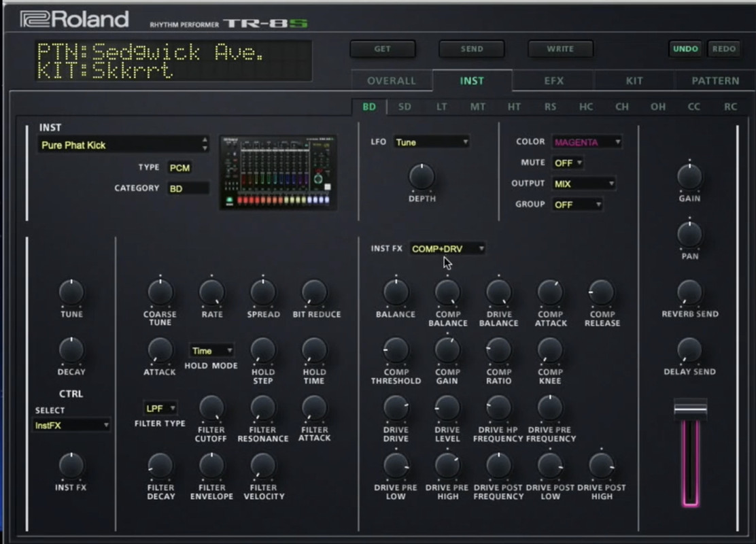Select the BD instrument tab

click(369, 107)
